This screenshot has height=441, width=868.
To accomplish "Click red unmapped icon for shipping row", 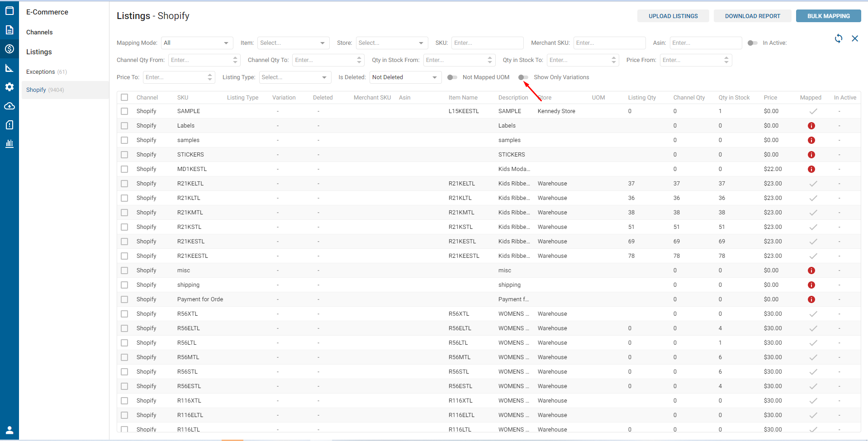I will (x=811, y=285).
